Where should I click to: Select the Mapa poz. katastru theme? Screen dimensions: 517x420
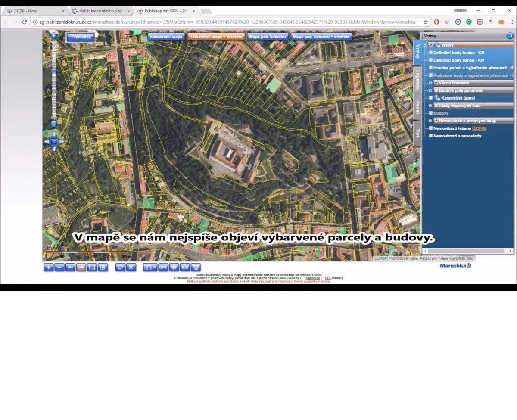click(x=268, y=37)
